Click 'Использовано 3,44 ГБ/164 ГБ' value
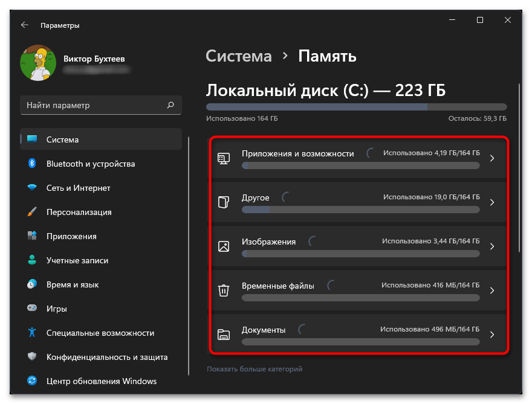 pyautogui.click(x=430, y=241)
